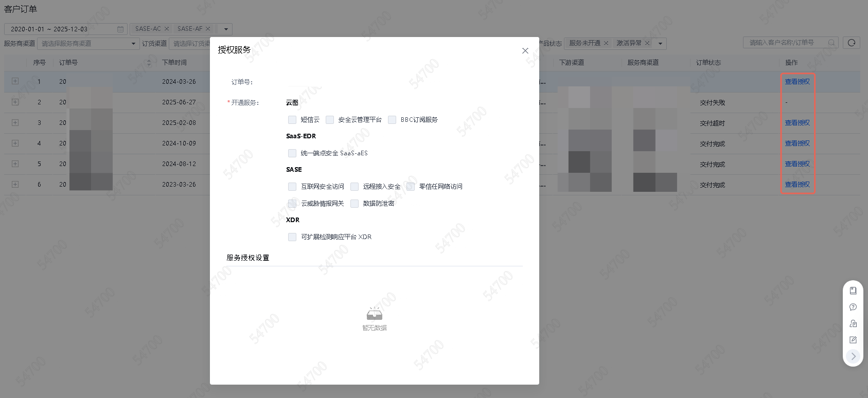Screen dimensions: 868x398
Task: Click the 服务商渠道 column header
Action: pyautogui.click(x=643, y=63)
